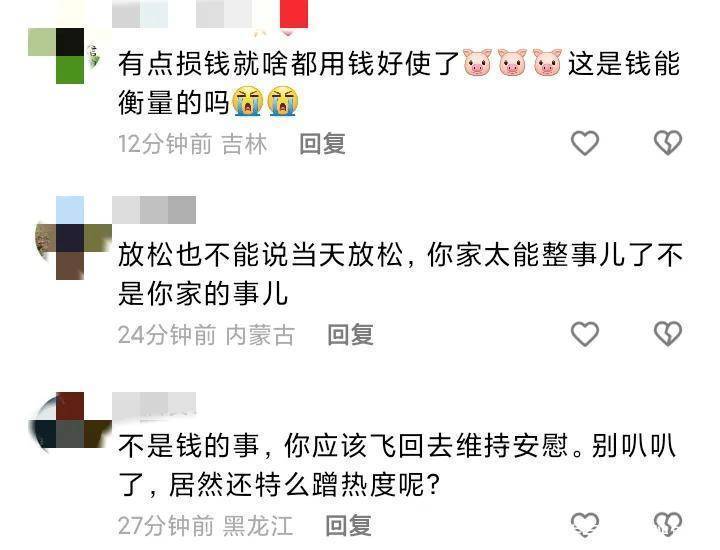Dislike the comment from 吉林
Image resolution: width=720 pixels, height=550 pixels.
pyautogui.click(x=668, y=143)
